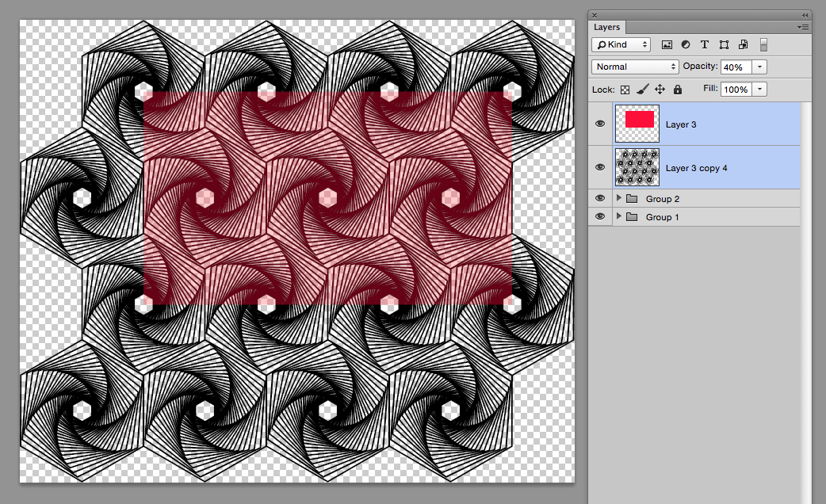Image resolution: width=826 pixels, height=504 pixels.
Task: Filter layers by shape layer icon
Action: point(724,44)
